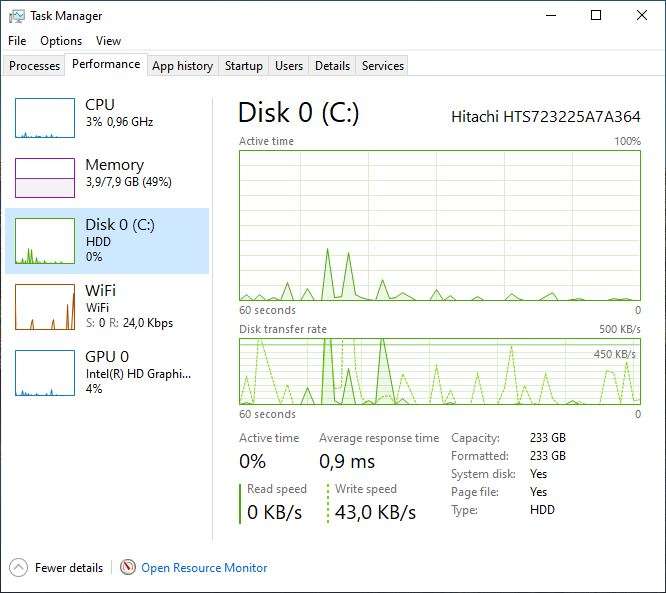Open the File menu

tap(17, 41)
